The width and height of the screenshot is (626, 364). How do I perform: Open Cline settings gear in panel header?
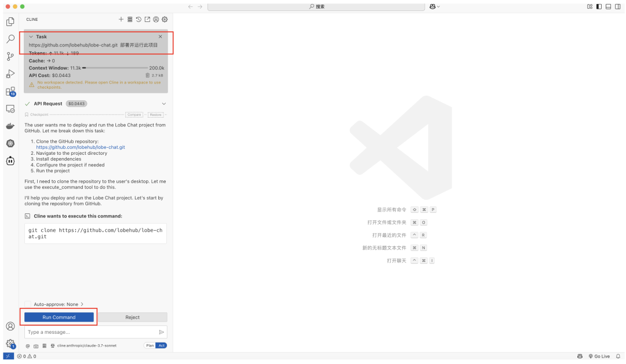[x=165, y=19]
